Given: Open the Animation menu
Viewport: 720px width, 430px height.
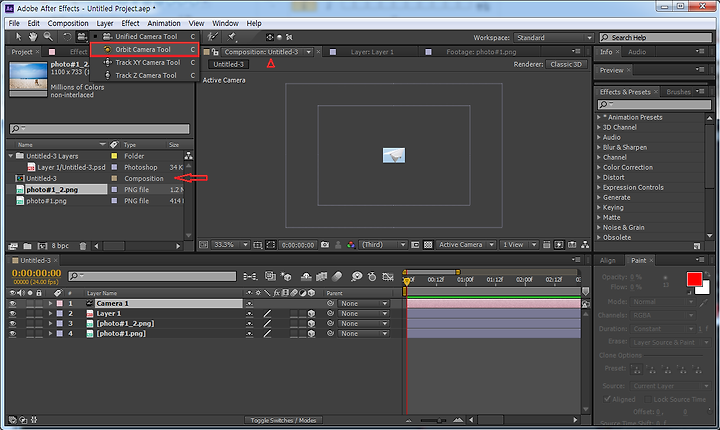Looking at the screenshot, I should tap(163, 23).
